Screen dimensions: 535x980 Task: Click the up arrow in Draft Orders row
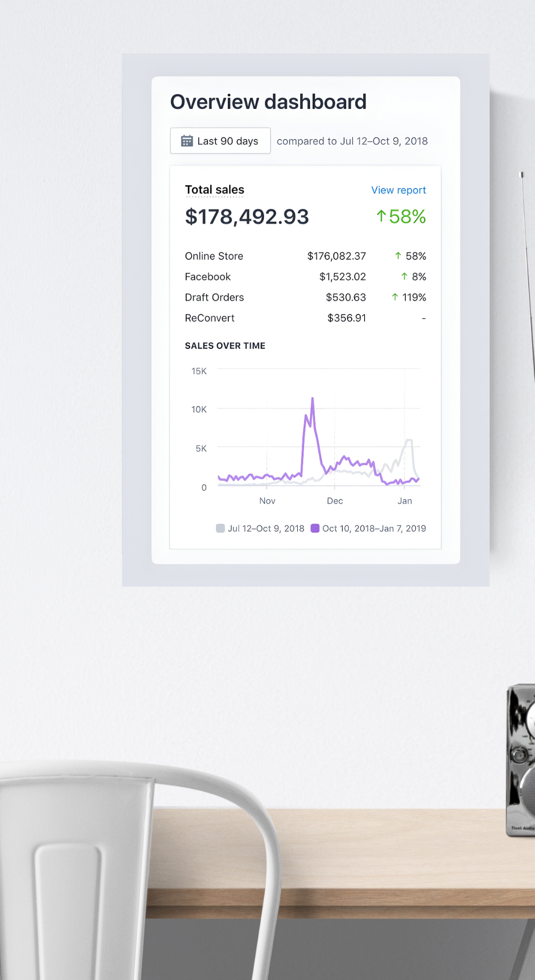[395, 297]
